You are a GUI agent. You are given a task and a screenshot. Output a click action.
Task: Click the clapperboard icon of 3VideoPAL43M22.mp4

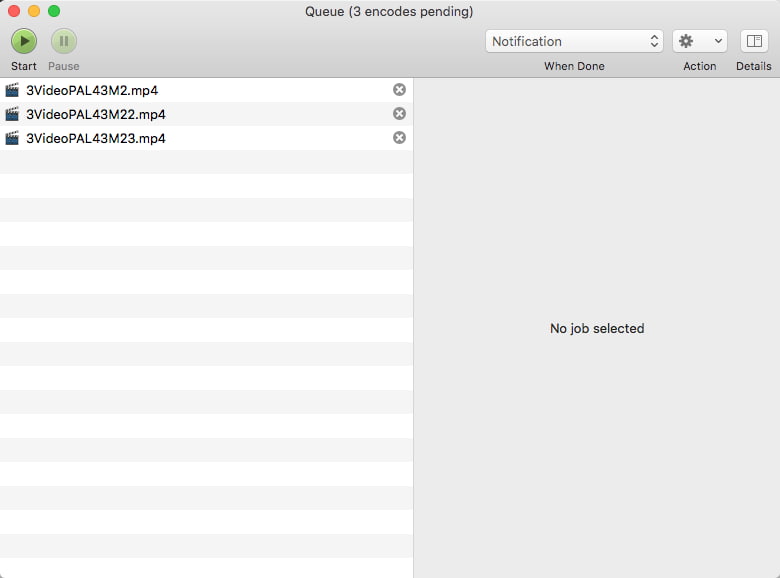click(12, 114)
